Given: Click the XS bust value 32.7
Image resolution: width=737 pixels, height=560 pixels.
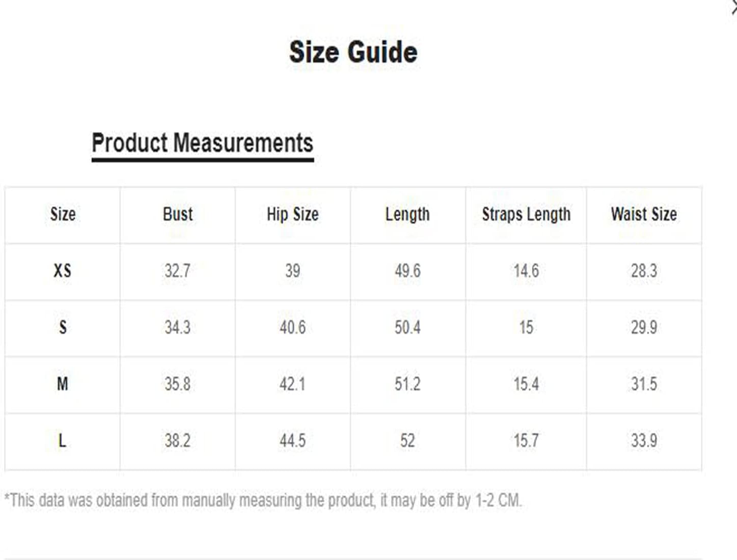Looking at the screenshot, I should [x=177, y=271].
